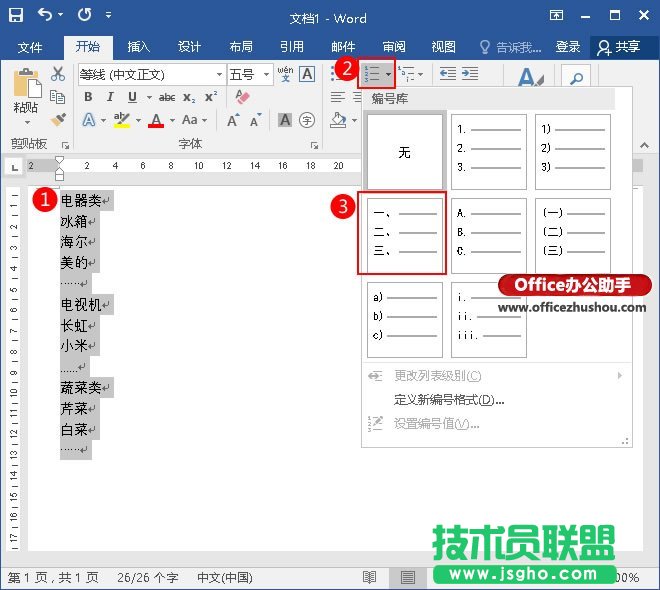Click the Shrink Font icon
This screenshot has width=660, height=590.
click(x=255, y=120)
